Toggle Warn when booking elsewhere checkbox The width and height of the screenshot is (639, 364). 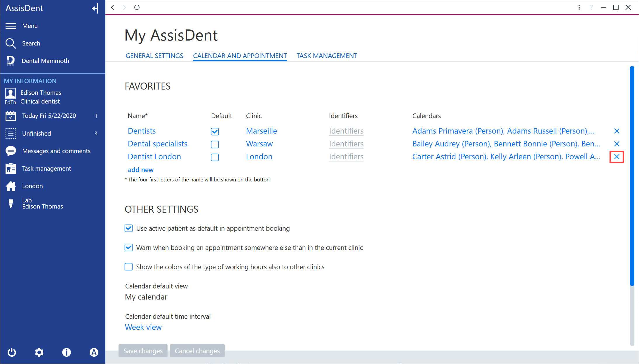point(129,248)
